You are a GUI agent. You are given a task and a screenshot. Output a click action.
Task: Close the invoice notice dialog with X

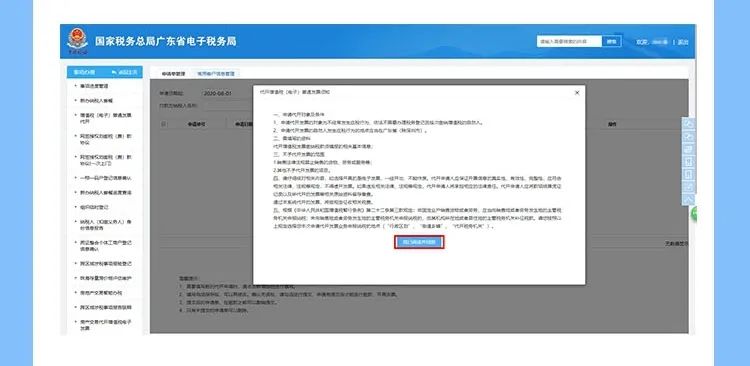(x=577, y=93)
